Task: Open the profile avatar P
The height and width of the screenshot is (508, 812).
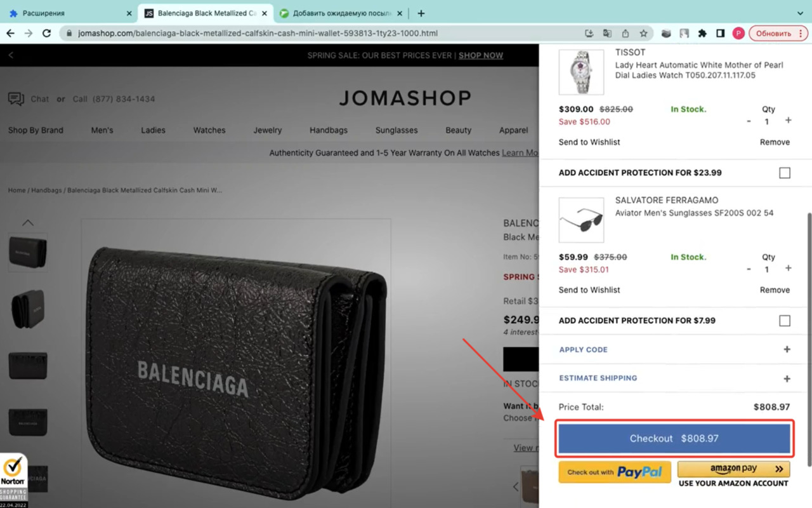Action: tap(738, 33)
